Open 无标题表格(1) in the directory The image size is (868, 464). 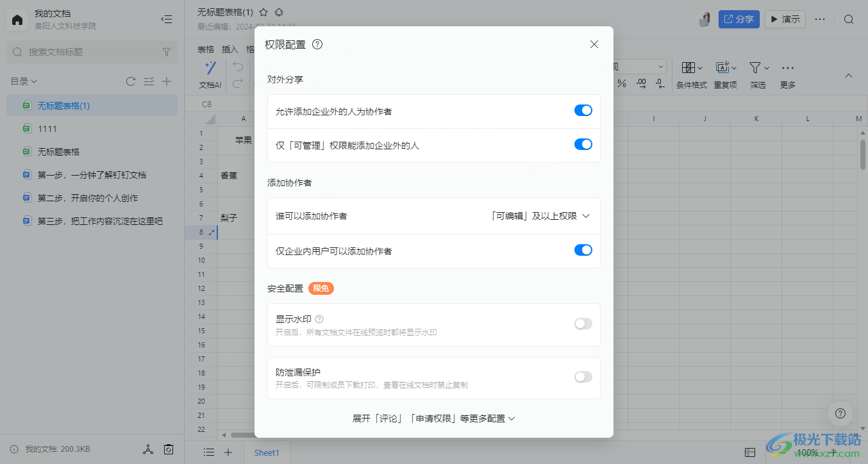(92, 106)
